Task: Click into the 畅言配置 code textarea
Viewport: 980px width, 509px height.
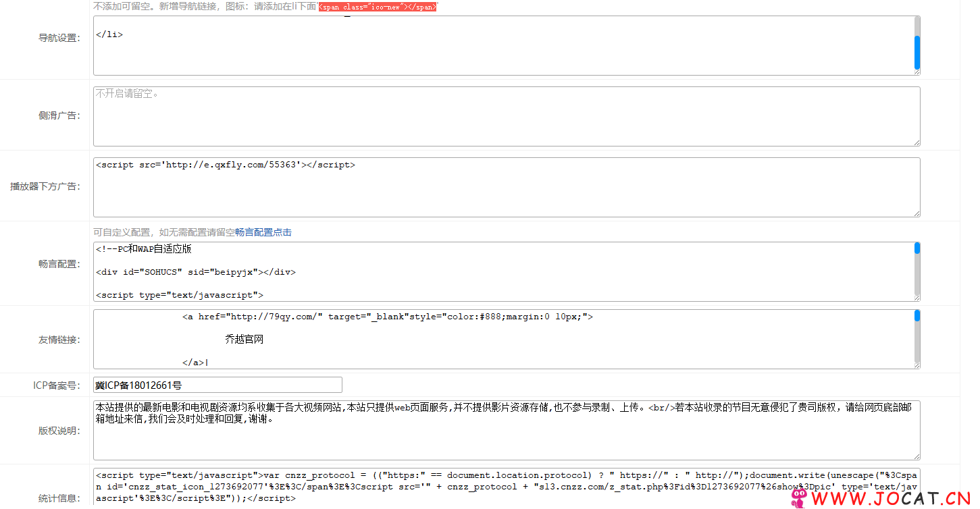Action: point(507,271)
